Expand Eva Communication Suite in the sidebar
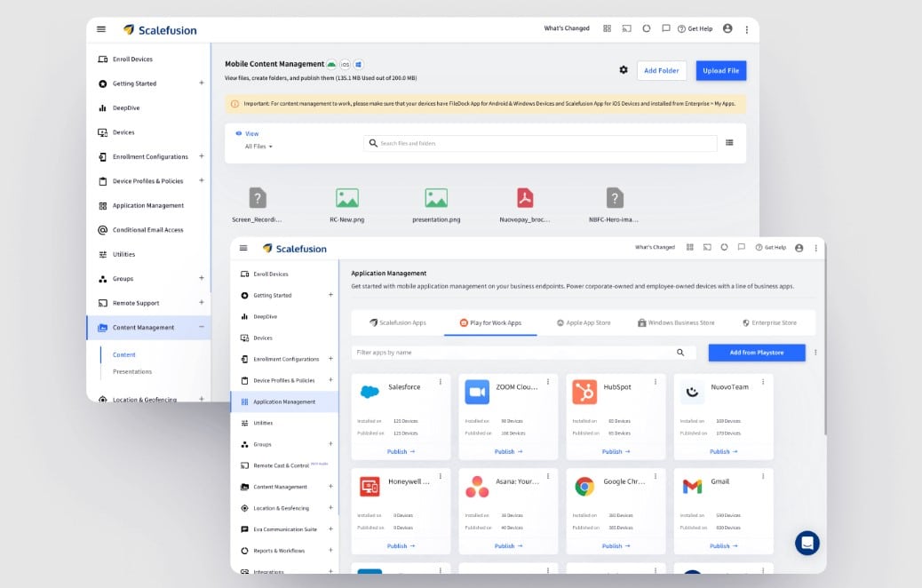922x588 pixels. point(330,529)
